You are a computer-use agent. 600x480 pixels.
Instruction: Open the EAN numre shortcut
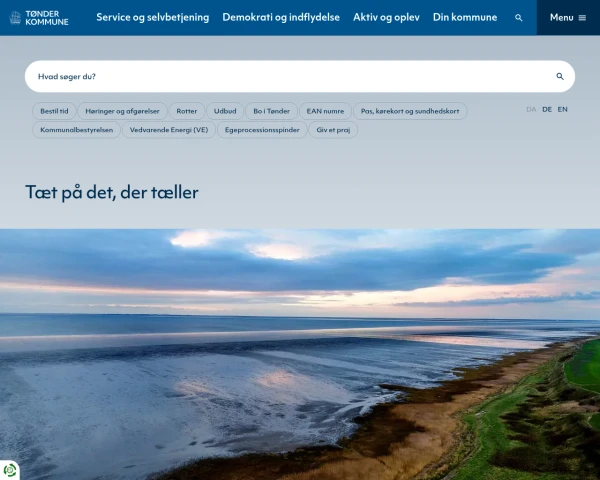[325, 111]
